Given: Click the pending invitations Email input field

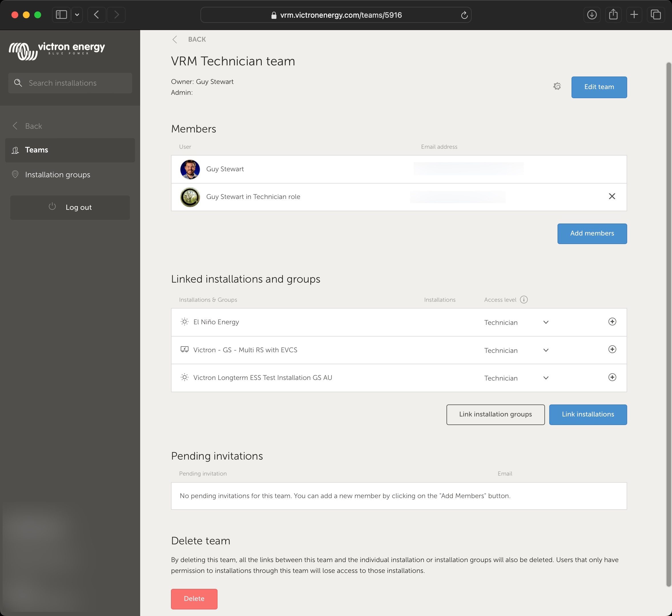Looking at the screenshot, I should 505,473.
